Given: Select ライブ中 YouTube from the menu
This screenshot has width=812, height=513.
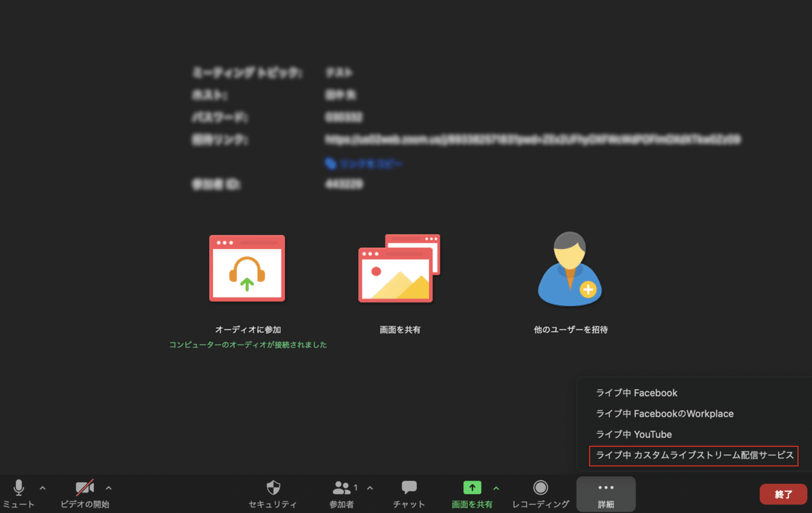Looking at the screenshot, I should pyautogui.click(x=635, y=434).
